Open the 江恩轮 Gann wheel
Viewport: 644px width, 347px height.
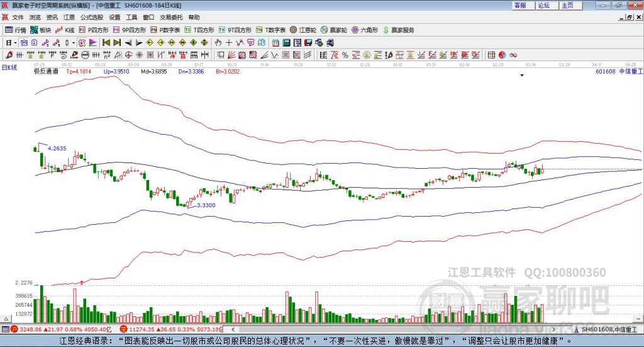point(303,30)
